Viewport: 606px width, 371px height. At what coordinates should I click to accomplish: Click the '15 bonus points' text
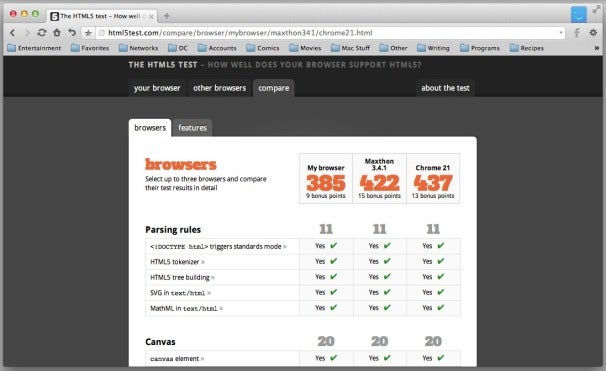tap(379, 196)
